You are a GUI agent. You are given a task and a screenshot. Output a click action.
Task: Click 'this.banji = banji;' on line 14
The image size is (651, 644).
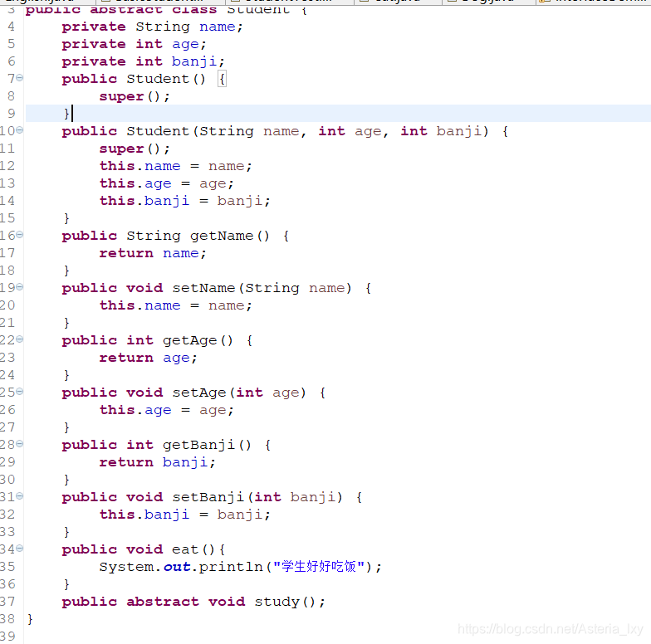[184, 201]
